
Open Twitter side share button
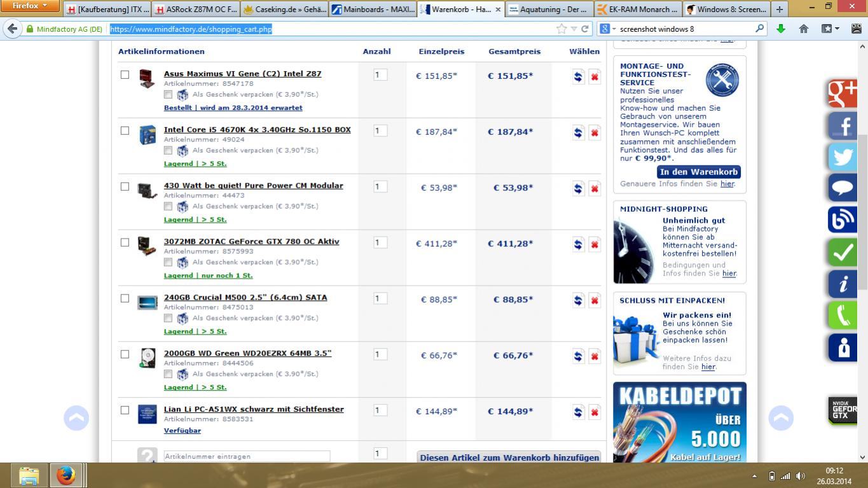coord(843,157)
